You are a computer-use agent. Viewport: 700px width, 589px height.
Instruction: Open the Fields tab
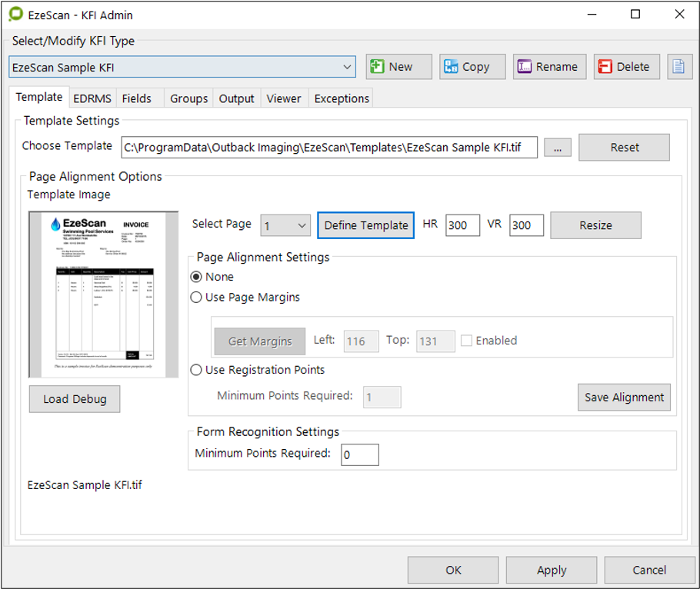point(137,98)
